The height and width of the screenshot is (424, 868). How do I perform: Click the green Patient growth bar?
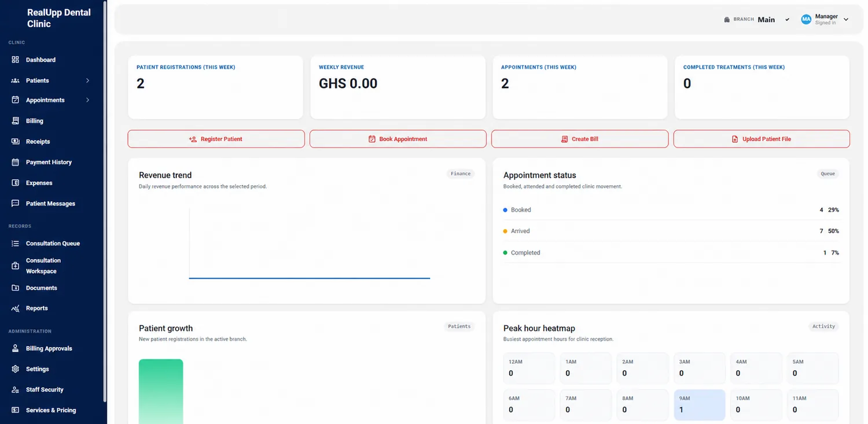click(x=161, y=392)
